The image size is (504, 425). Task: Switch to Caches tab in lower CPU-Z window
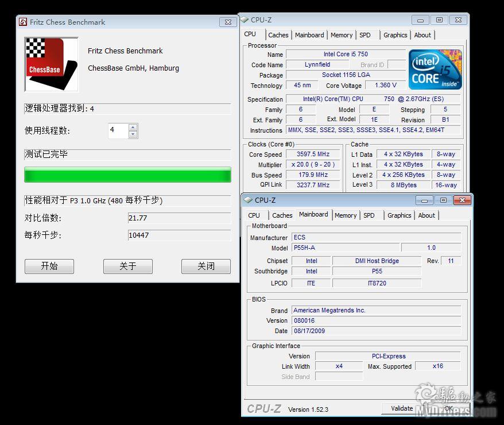pyautogui.click(x=282, y=215)
